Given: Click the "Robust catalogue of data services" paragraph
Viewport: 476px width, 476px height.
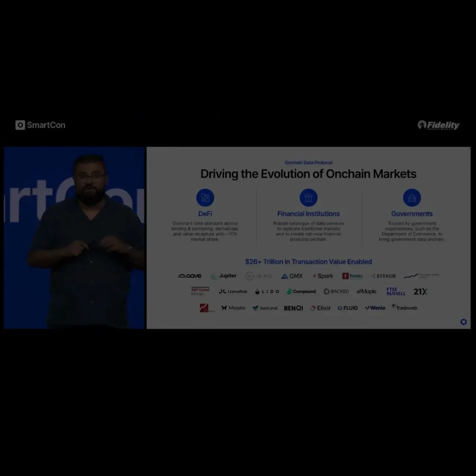Looking at the screenshot, I should (309, 231).
